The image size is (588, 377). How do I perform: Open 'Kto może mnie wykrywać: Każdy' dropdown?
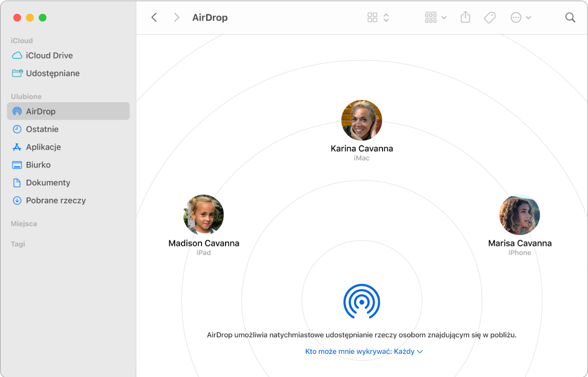click(x=364, y=351)
